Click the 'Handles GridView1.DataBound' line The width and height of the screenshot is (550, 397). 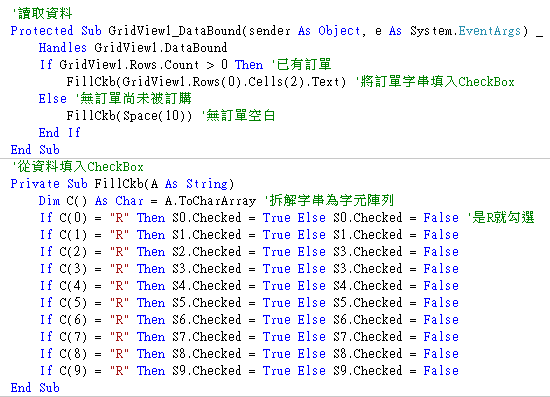(133, 48)
